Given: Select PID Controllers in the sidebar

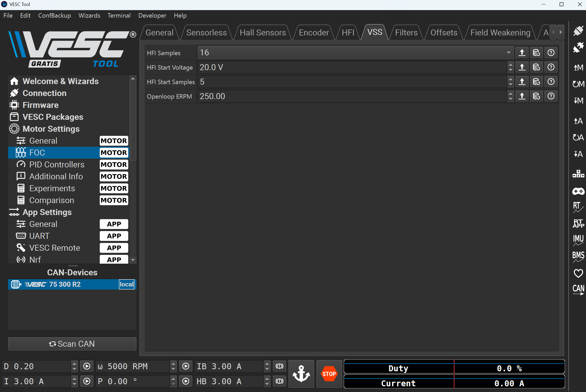Looking at the screenshot, I should click(x=57, y=165).
